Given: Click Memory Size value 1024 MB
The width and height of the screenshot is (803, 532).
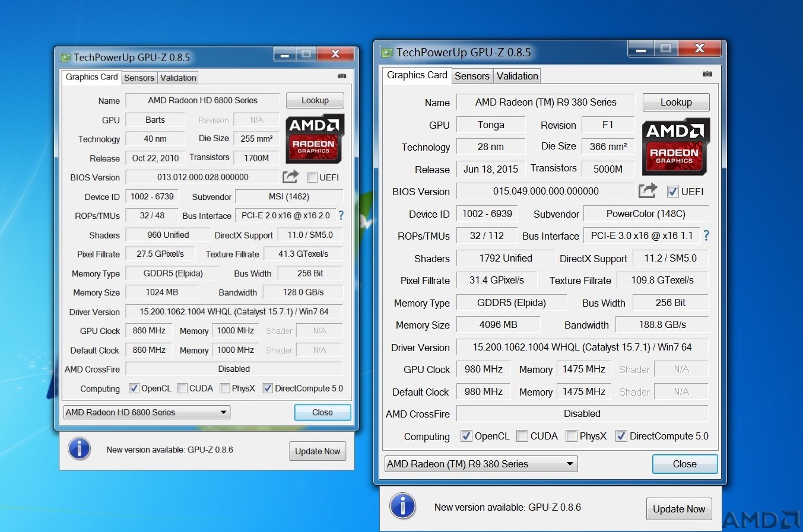Looking at the screenshot, I should pyautogui.click(x=162, y=292).
